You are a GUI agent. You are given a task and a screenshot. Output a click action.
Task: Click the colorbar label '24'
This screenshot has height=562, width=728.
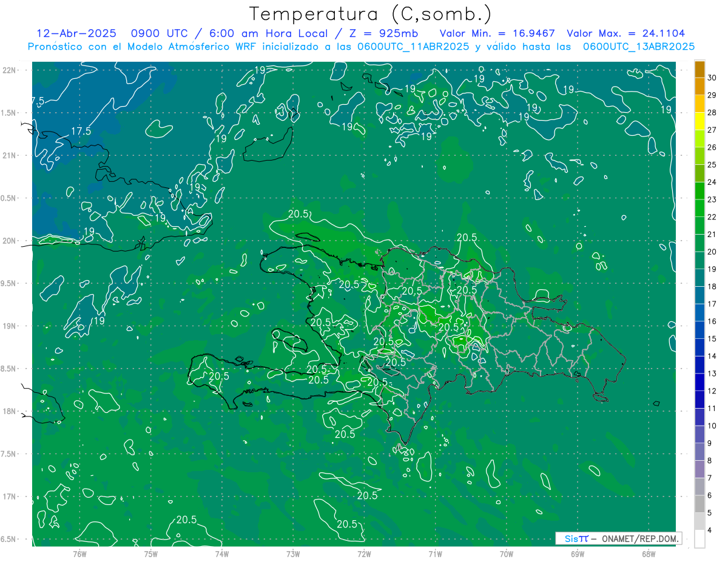coord(712,182)
